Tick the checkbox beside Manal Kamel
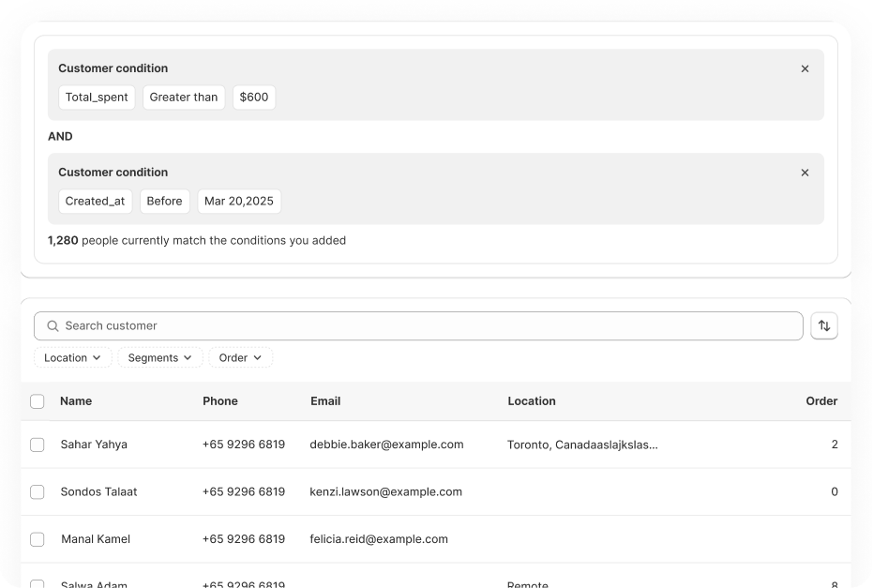This screenshot has width=873, height=588. tap(38, 539)
